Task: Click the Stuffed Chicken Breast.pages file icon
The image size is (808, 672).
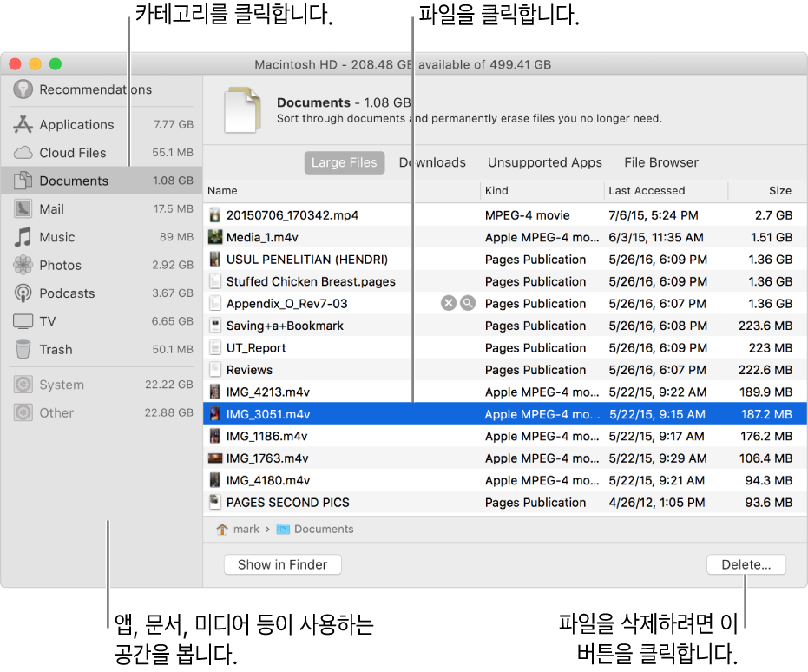Action: (x=215, y=281)
